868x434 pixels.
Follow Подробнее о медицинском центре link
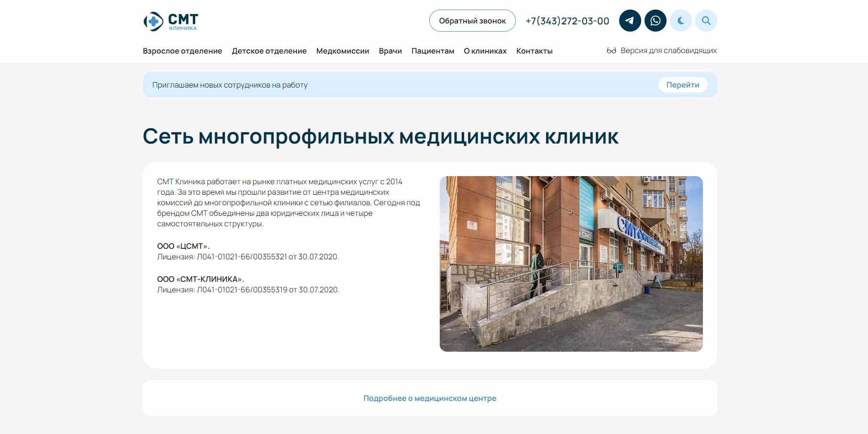tap(430, 398)
